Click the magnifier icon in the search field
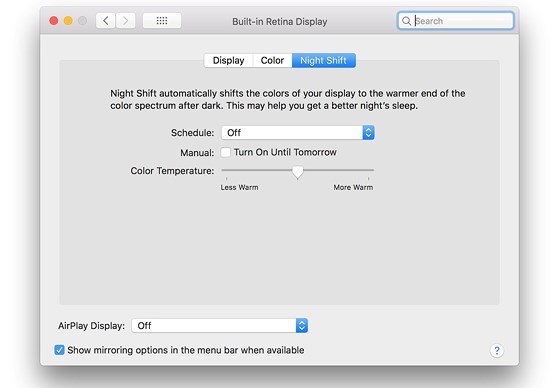 (406, 21)
